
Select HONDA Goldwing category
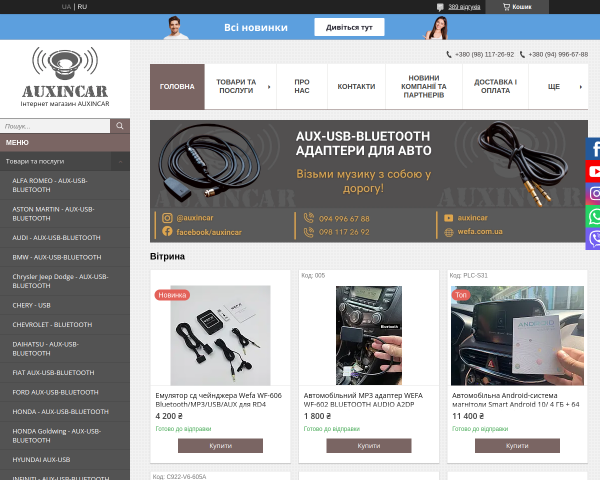[65, 436]
